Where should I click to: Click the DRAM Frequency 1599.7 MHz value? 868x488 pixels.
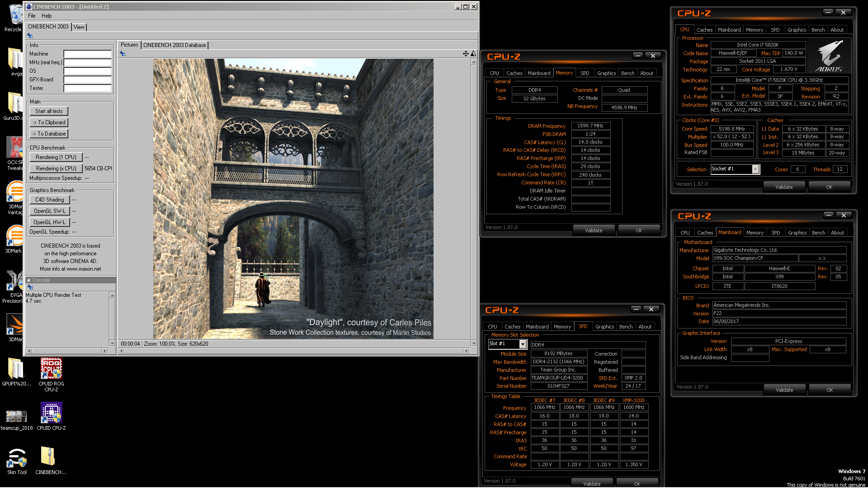[590, 126]
